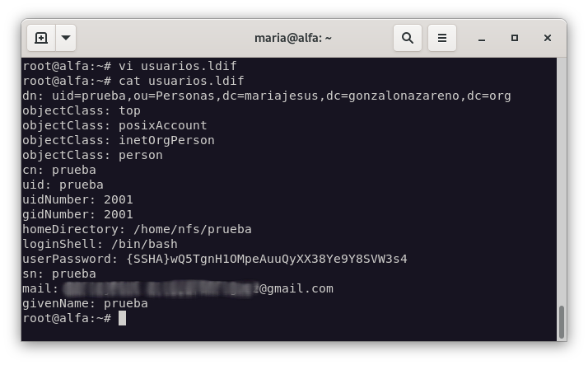
Task: Click the 'givenName: prueba' line
Action: tap(85, 303)
